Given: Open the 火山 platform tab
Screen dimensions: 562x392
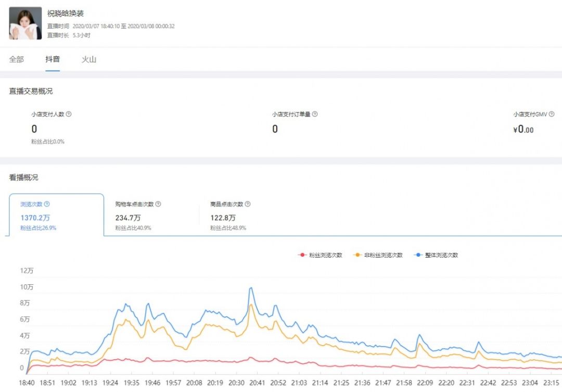Looking at the screenshot, I should click(x=89, y=59).
